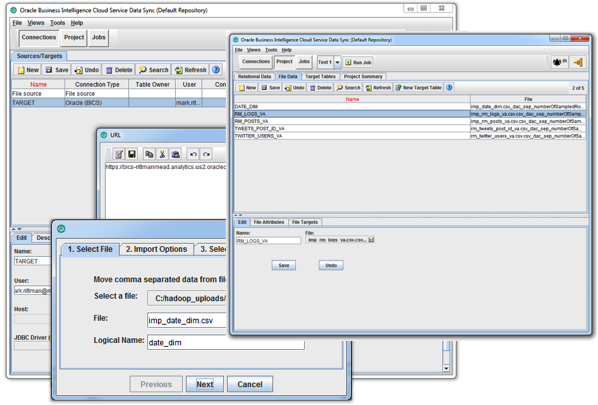Click Jobs button in back window
The image size is (598, 405).
pos(98,38)
